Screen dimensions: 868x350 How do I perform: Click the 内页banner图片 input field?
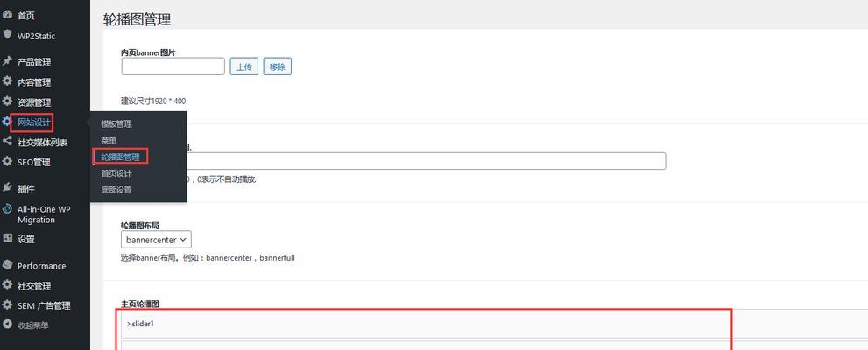173,66
